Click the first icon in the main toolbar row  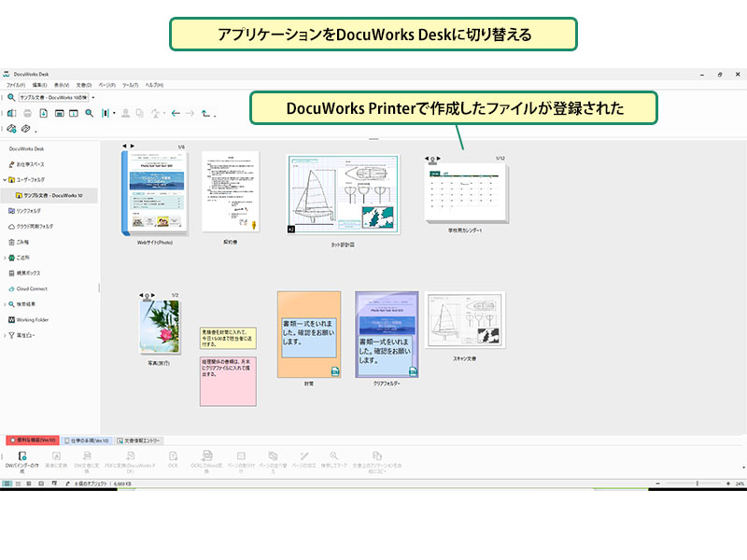(x=12, y=113)
